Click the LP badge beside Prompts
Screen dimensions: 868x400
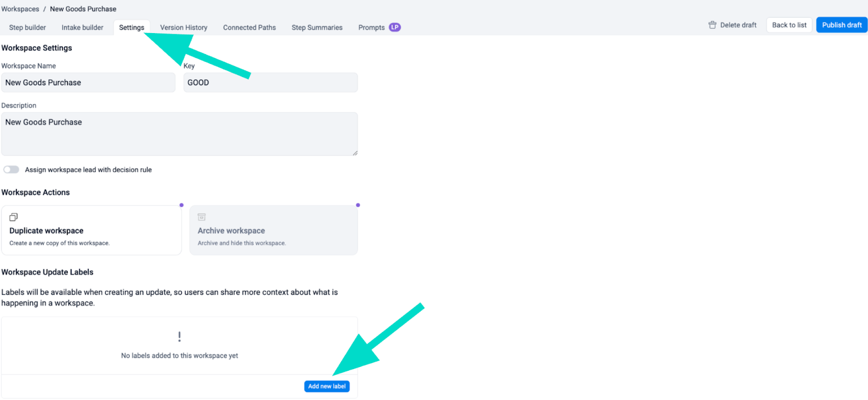(x=395, y=27)
